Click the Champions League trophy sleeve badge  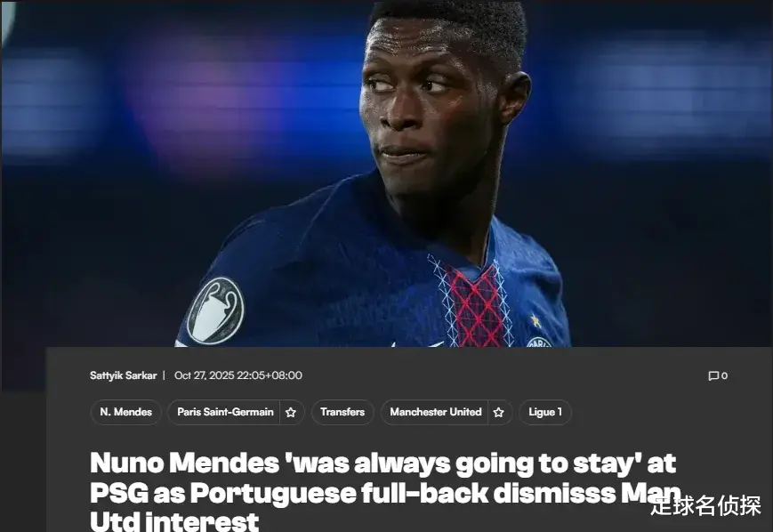click(x=215, y=310)
